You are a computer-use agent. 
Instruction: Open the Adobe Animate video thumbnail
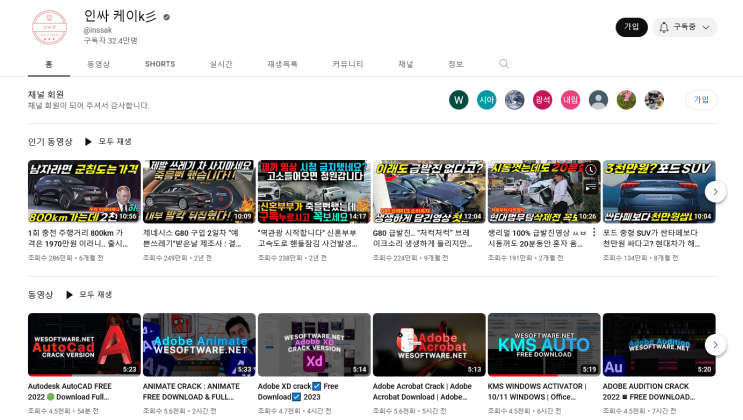coord(199,345)
